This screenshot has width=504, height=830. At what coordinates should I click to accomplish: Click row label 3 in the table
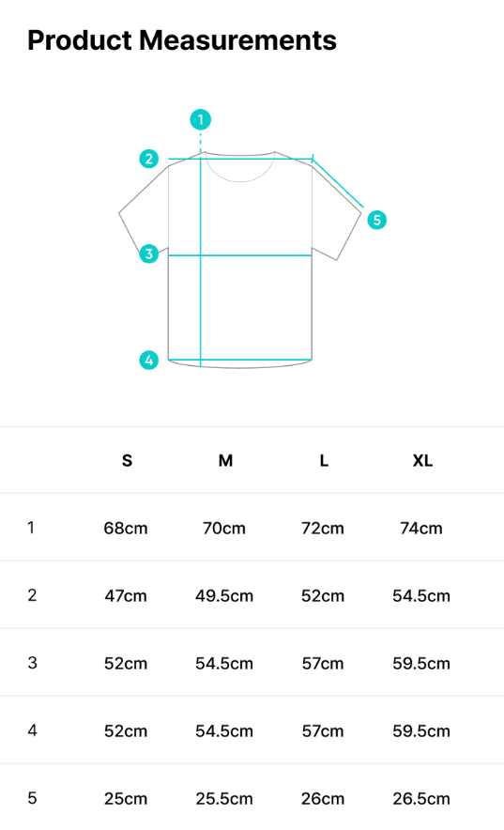pos(32,663)
